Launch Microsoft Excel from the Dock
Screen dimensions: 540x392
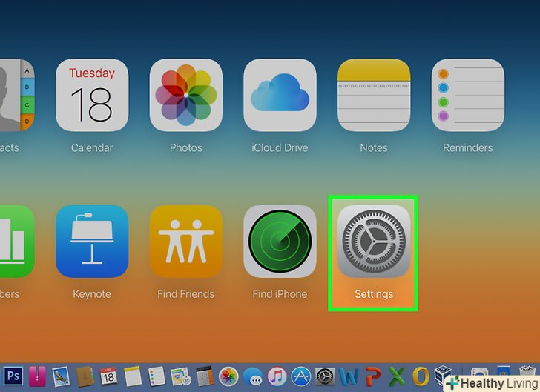(397, 376)
